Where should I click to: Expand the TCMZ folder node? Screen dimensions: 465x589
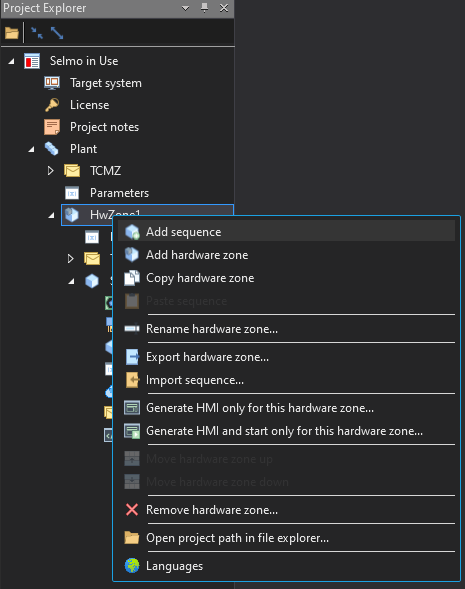[51, 171]
